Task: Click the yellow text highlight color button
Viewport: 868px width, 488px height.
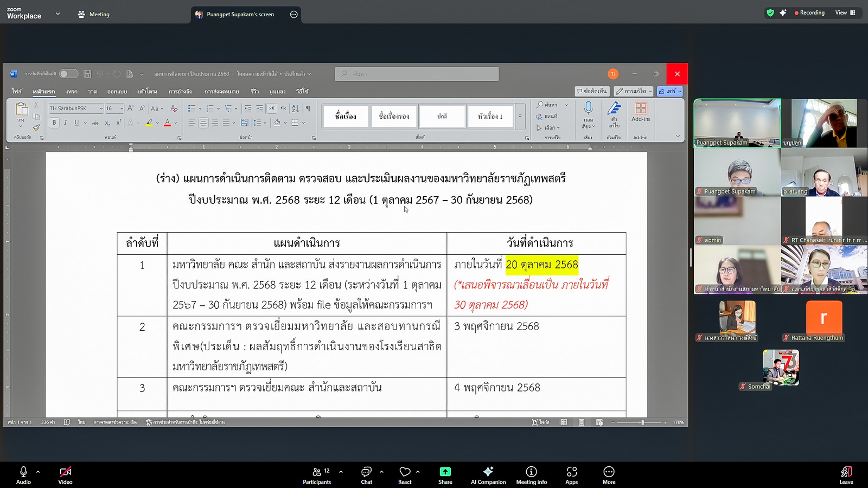Action: 149,123
